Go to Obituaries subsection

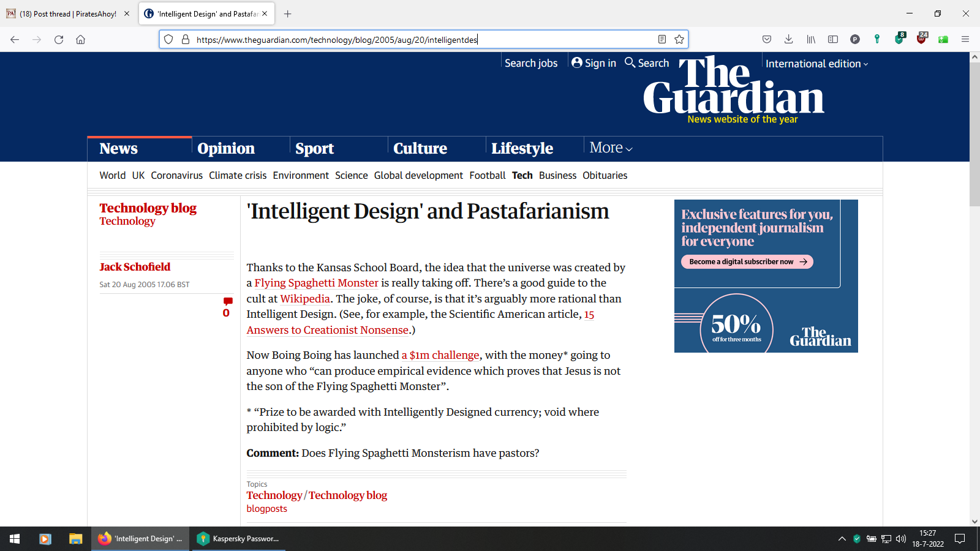(605, 175)
